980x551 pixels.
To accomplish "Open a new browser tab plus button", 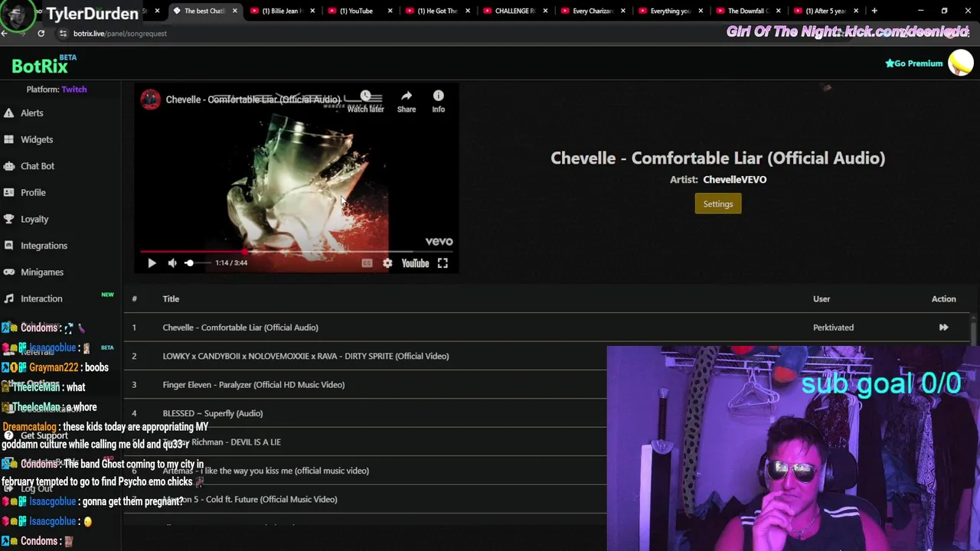I will 874,11.
